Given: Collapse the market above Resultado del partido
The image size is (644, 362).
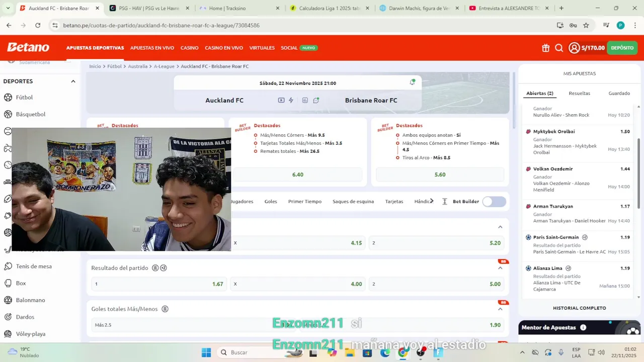Looking at the screenshot, I should click(x=500, y=227).
